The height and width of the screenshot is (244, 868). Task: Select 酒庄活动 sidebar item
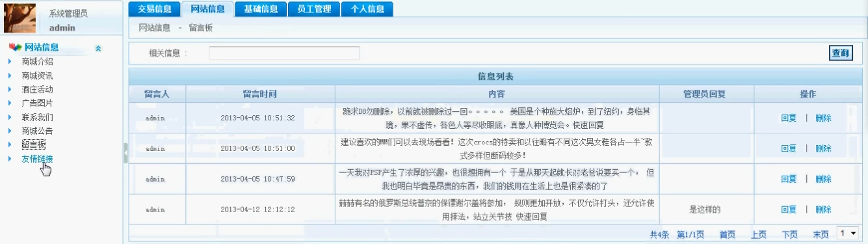click(37, 89)
